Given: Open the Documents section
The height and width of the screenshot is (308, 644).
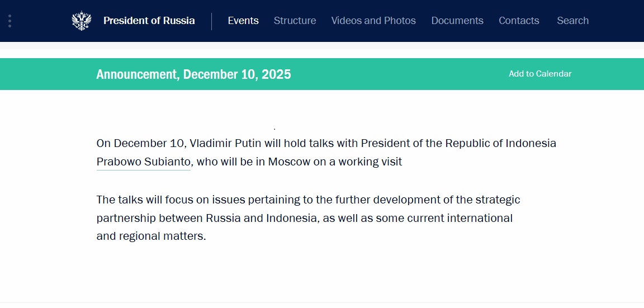Looking at the screenshot, I should [x=457, y=21].
